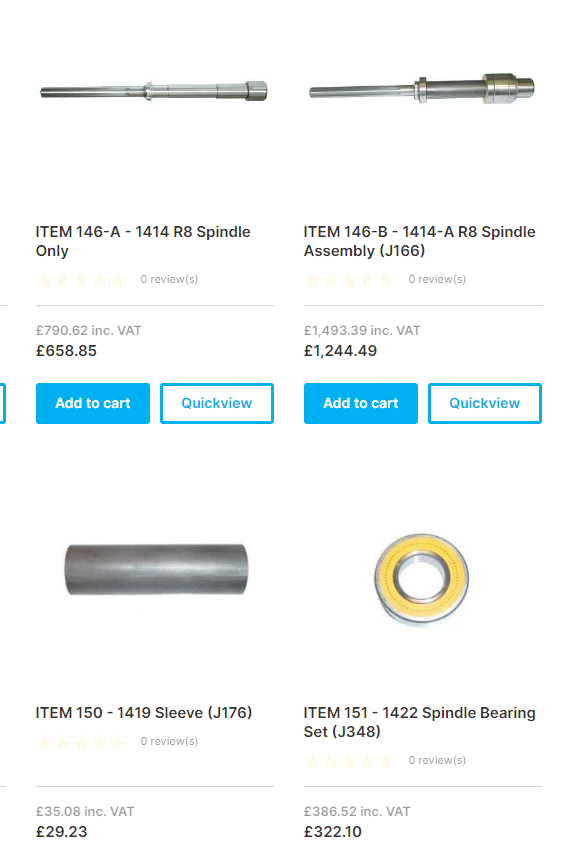This screenshot has height=854, width=570.
Task: Add ITEM 146-A R8 Spindle to cart
Action: [x=93, y=403]
